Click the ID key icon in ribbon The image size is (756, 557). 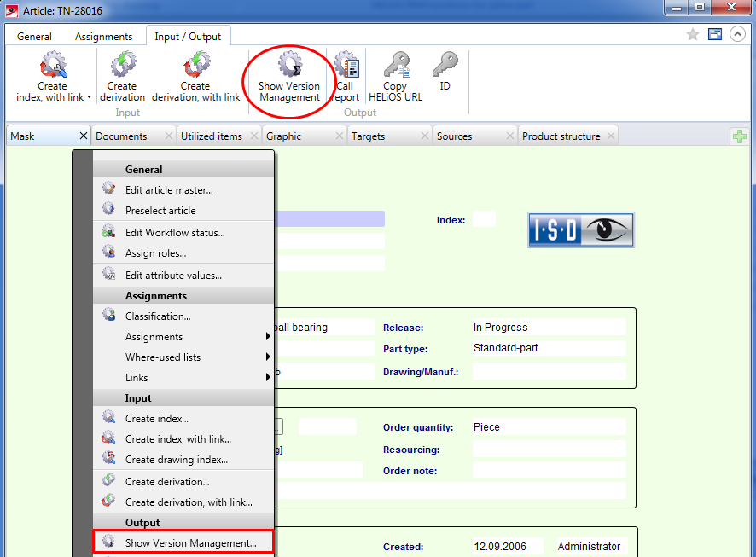(x=445, y=66)
